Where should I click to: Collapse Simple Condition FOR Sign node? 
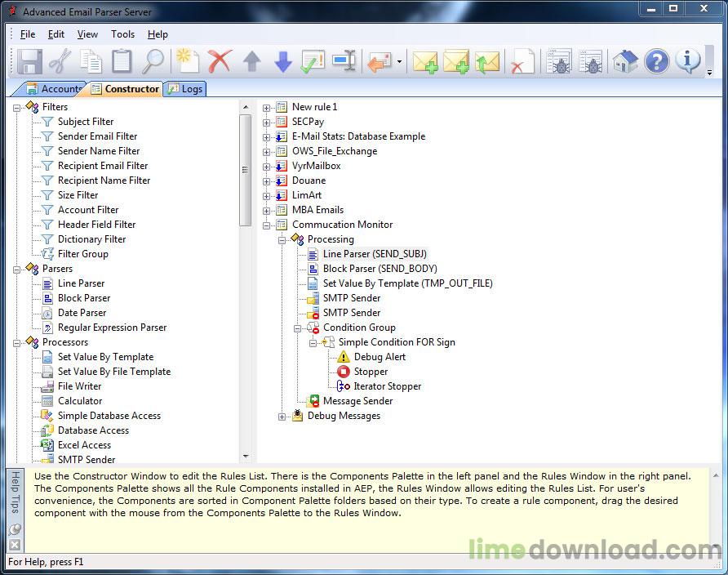coord(313,343)
